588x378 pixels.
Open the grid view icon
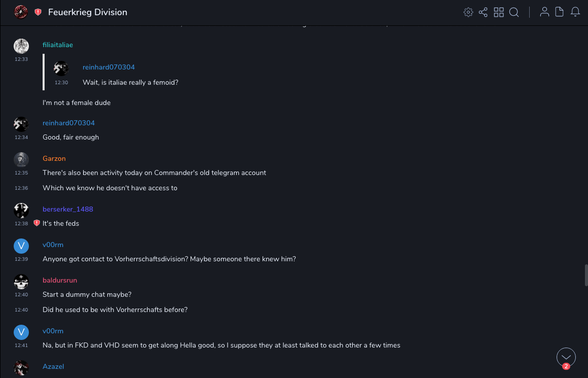click(499, 12)
